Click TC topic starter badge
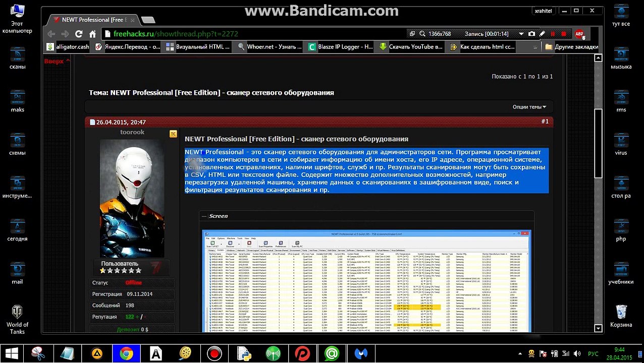The width and height of the screenshot is (644, 363). 173,134
